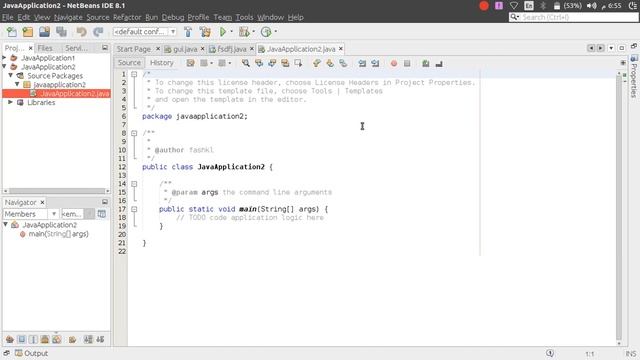Click the Uncomment editor toolbar icon
This screenshot has height=360, width=640.
(x=439, y=63)
